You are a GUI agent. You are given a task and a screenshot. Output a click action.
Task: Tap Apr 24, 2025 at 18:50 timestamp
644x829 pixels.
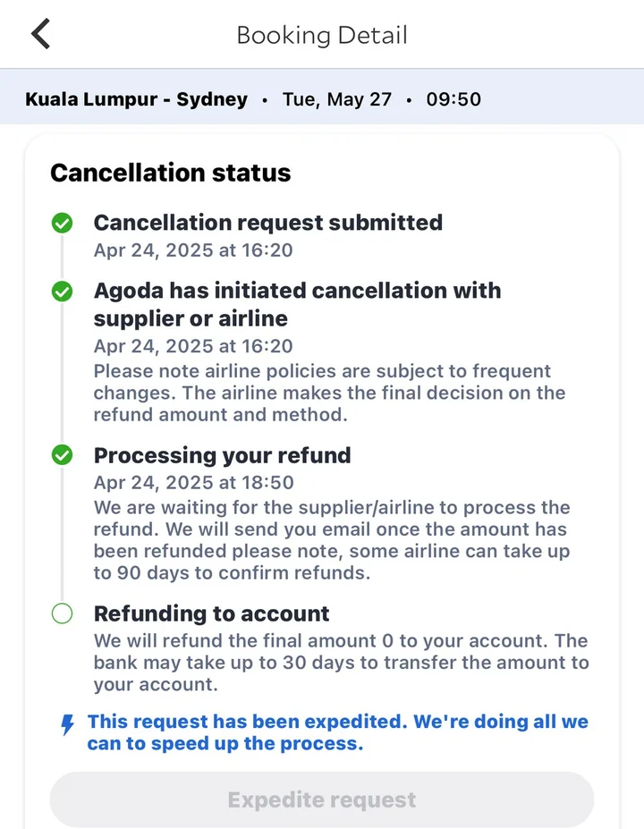coord(193,483)
